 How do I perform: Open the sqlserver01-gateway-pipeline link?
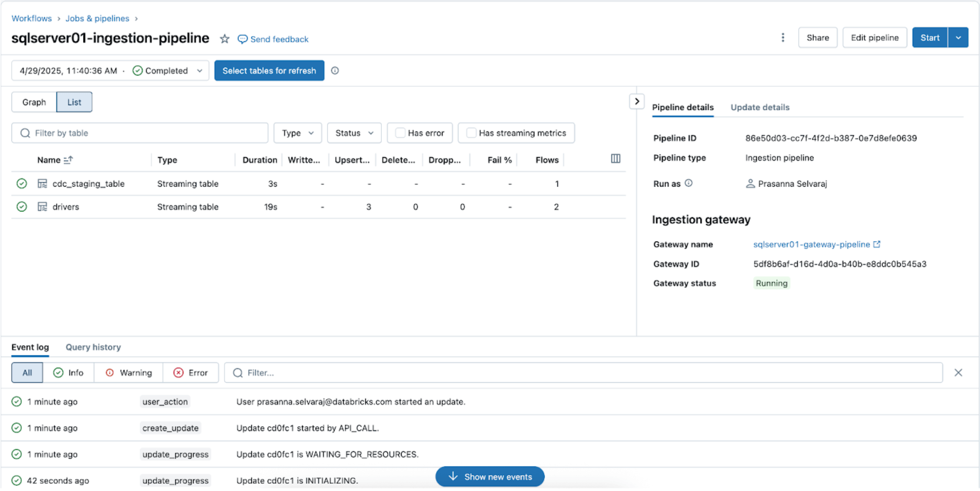click(811, 244)
